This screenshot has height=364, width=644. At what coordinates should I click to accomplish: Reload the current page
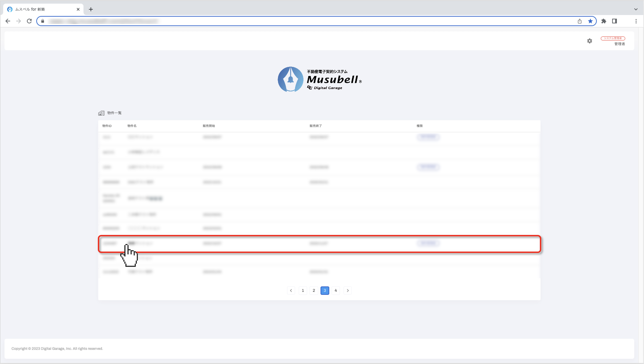(29, 21)
